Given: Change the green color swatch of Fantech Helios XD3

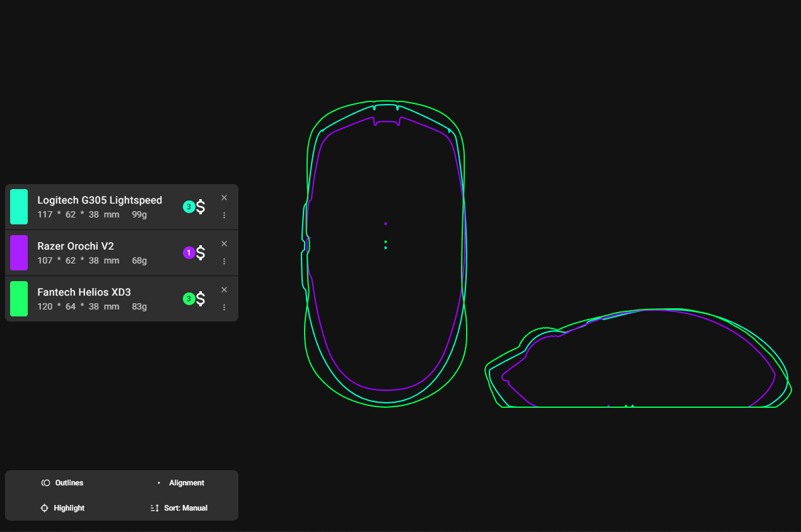Looking at the screenshot, I should coord(19,299).
